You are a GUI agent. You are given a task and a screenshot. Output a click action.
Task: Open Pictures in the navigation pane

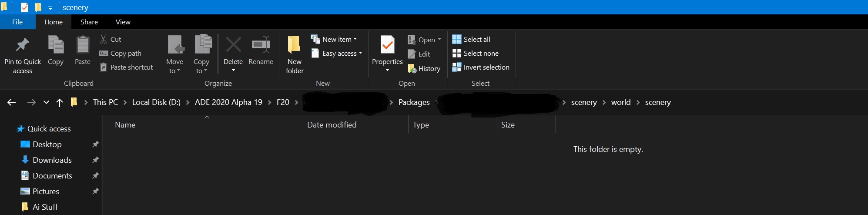[x=40, y=191]
